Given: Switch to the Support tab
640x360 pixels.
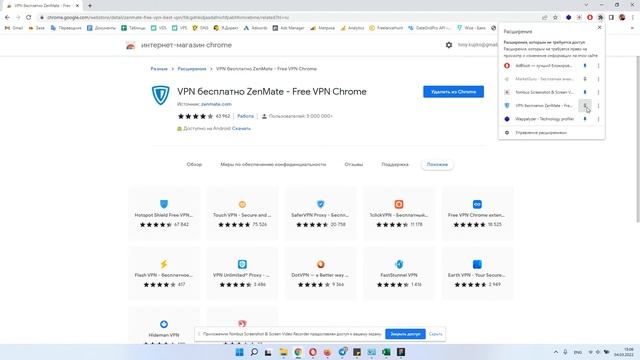Looking at the screenshot, I should click(x=395, y=164).
